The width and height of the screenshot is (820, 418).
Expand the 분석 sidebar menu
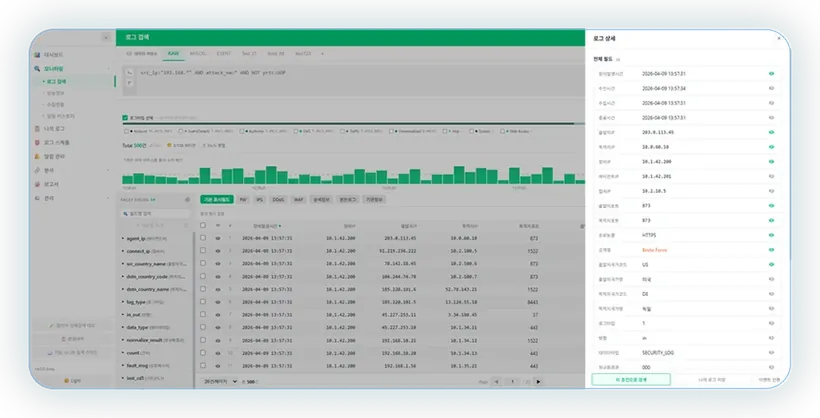click(x=72, y=171)
